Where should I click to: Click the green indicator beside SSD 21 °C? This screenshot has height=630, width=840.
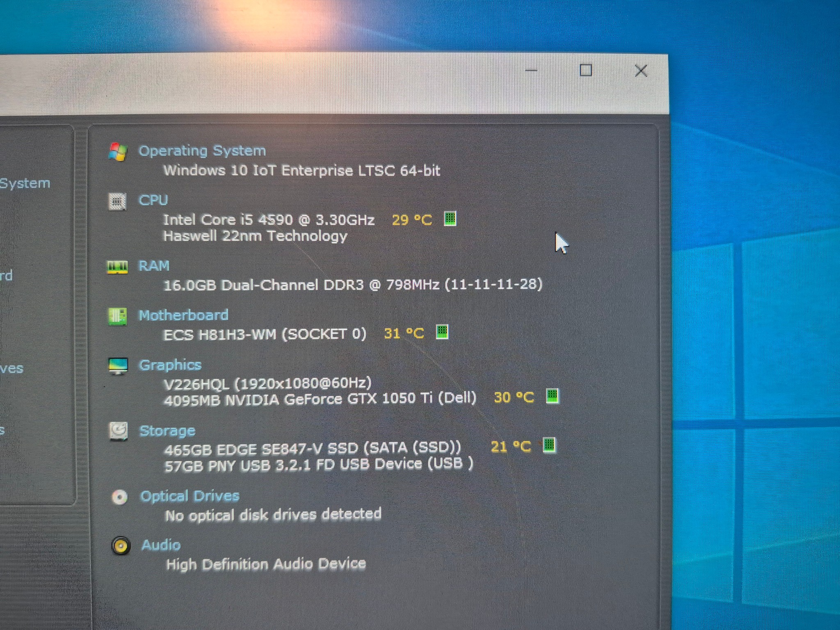click(549, 445)
